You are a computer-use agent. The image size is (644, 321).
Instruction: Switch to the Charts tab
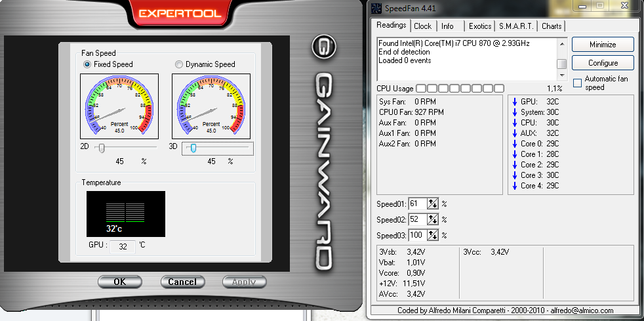tap(552, 26)
